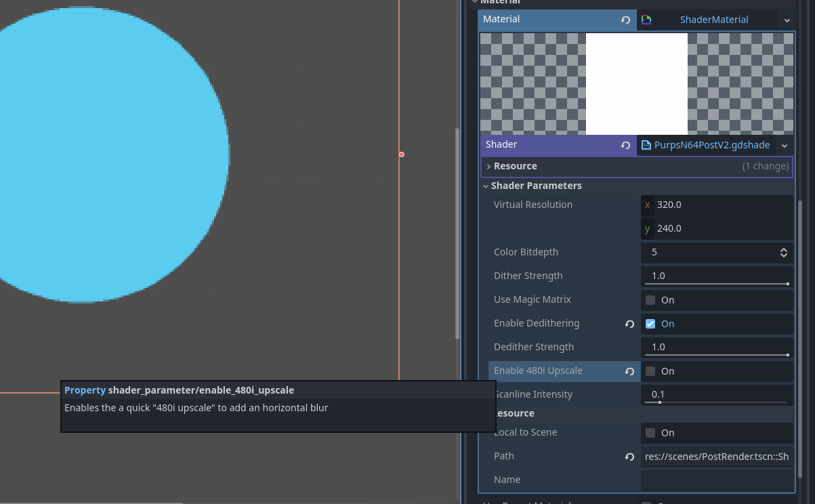The image size is (815, 504).
Task: Open the ShaderMaterial dropdown arrow
Action: [x=787, y=20]
